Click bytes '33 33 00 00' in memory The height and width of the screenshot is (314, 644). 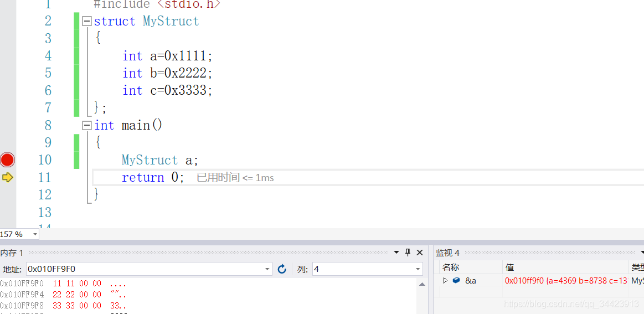(77, 306)
